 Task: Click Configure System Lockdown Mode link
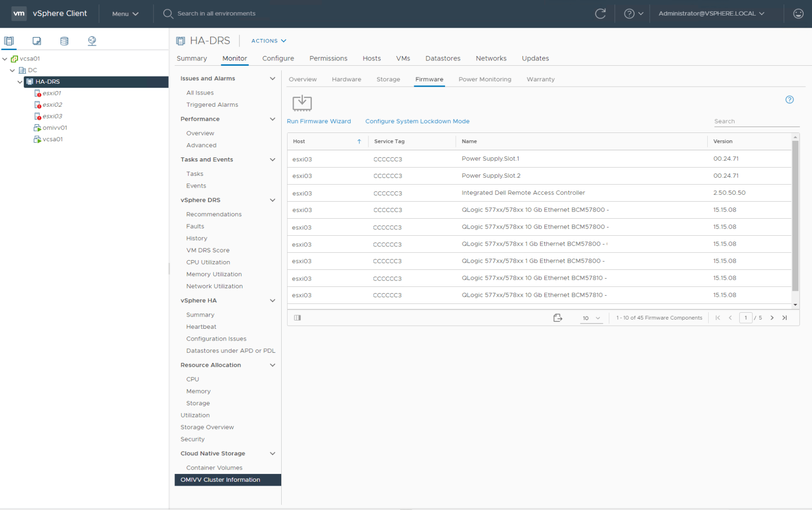point(417,121)
